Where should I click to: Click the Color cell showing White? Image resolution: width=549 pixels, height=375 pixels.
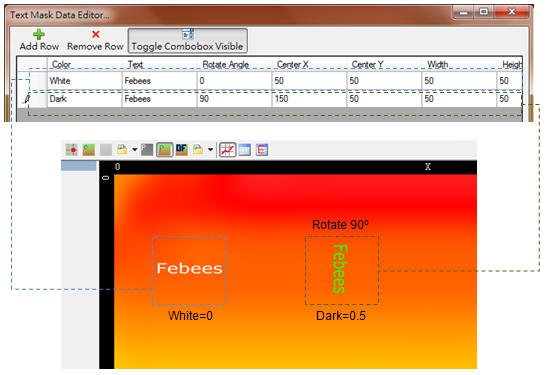click(85, 81)
